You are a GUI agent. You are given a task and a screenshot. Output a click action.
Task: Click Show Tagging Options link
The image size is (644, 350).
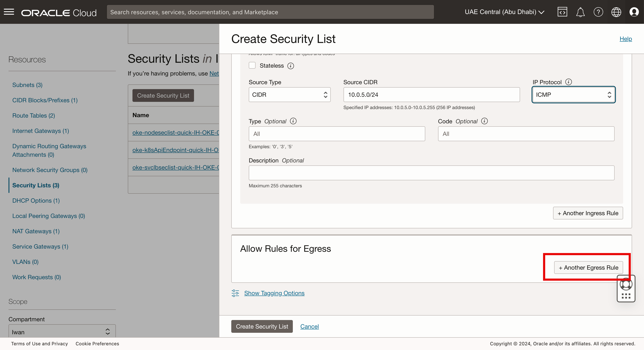pyautogui.click(x=274, y=293)
